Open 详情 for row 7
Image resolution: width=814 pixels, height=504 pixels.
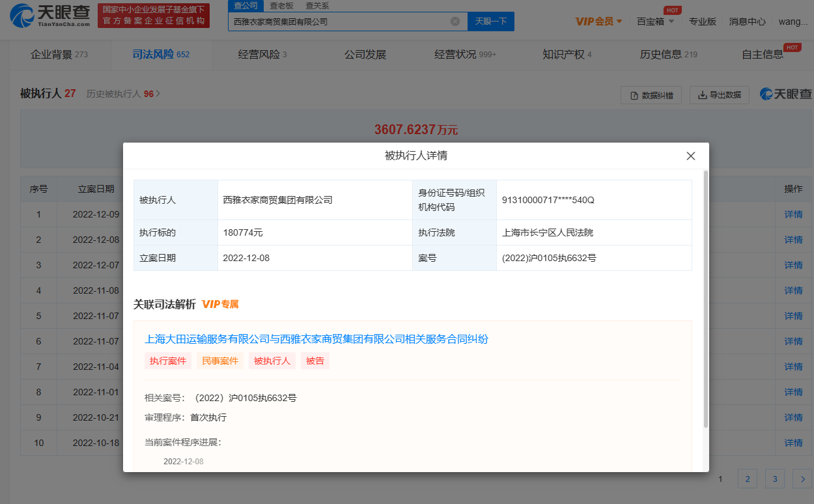click(793, 367)
